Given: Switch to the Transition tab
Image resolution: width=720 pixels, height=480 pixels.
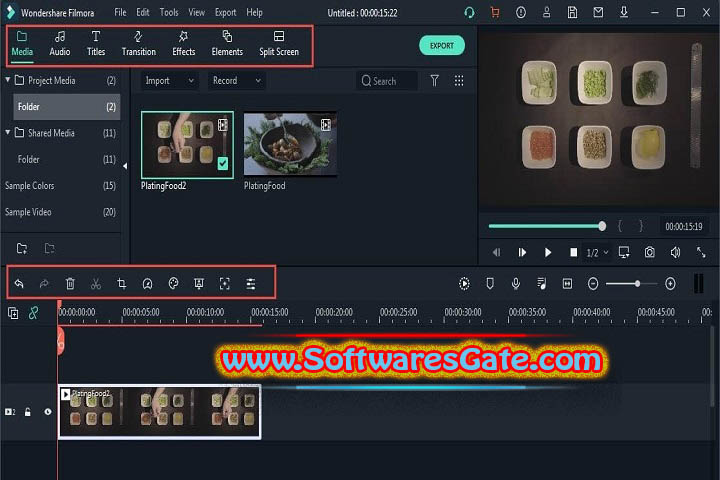Looking at the screenshot, I should click(139, 44).
